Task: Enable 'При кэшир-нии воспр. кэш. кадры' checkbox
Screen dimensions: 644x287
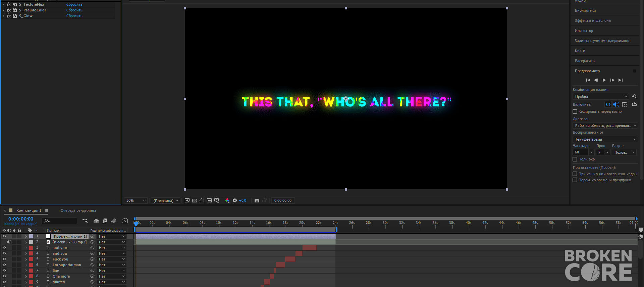Action: pyautogui.click(x=575, y=174)
